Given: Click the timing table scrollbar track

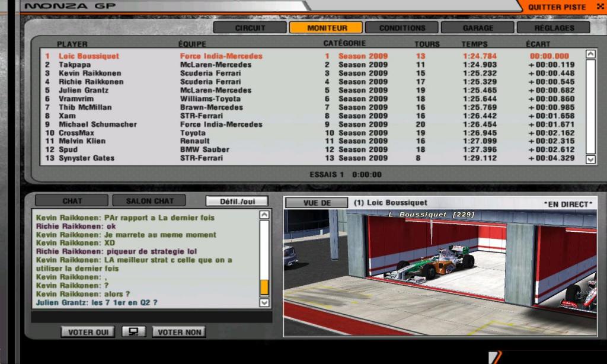Looking at the screenshot, I should (x=590, y=107).
